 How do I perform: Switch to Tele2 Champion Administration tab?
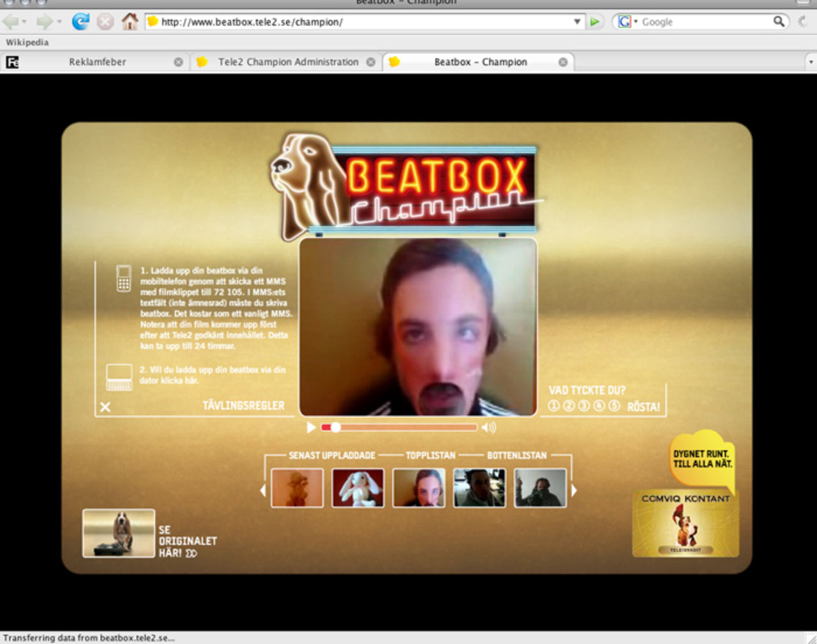coord(288,62)
